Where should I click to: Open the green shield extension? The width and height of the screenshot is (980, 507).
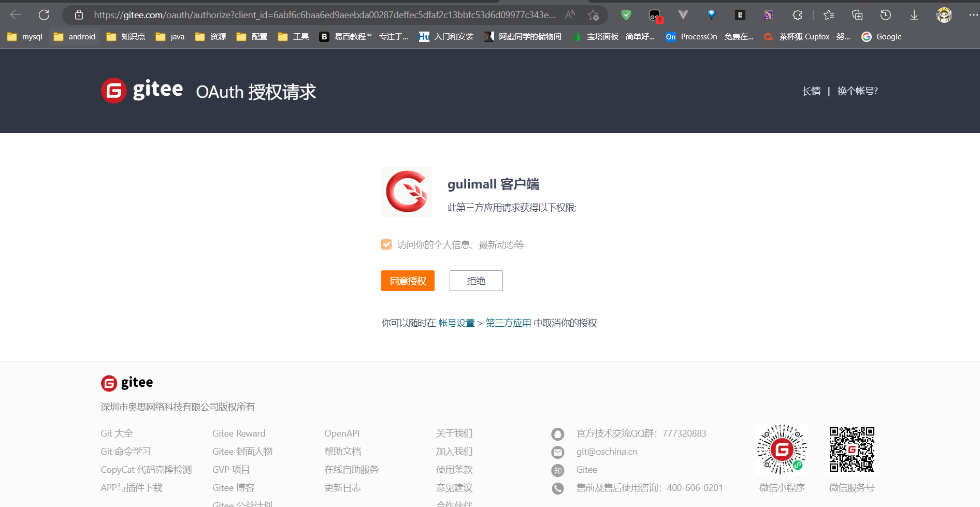626,15
